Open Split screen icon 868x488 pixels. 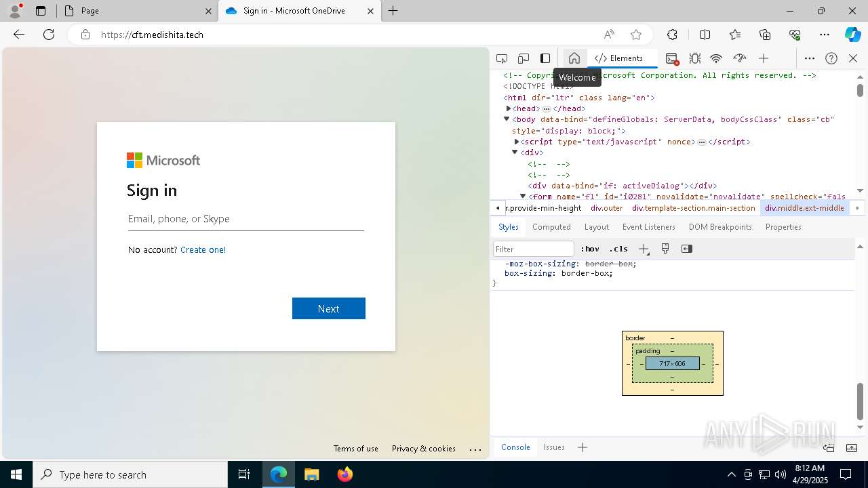click(x=705, y=35)
